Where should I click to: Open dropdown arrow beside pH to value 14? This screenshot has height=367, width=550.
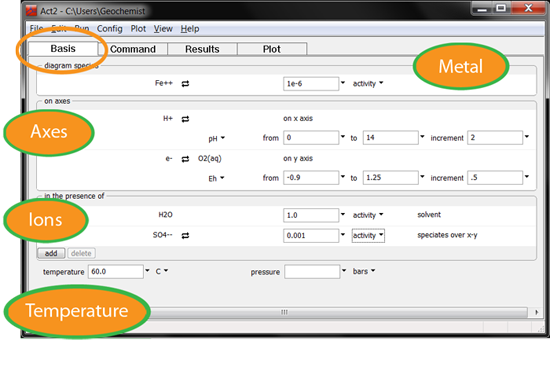click(x=422, y=137)
